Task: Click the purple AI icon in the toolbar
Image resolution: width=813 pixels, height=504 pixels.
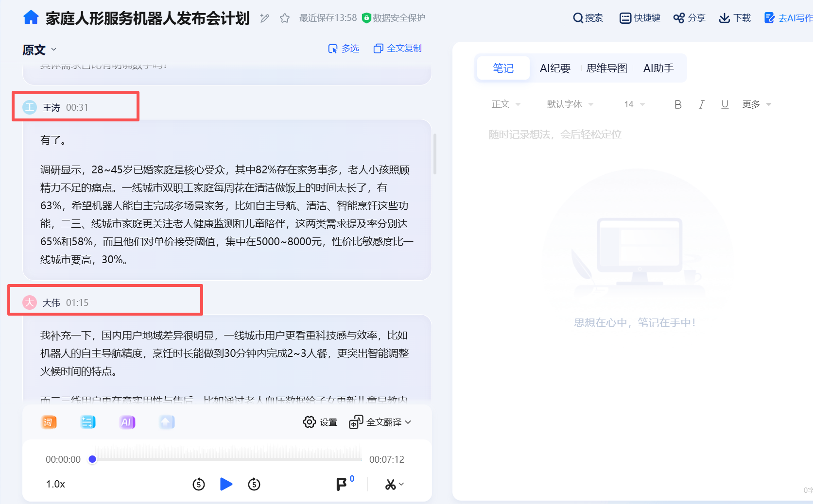Action: [127, 422]
